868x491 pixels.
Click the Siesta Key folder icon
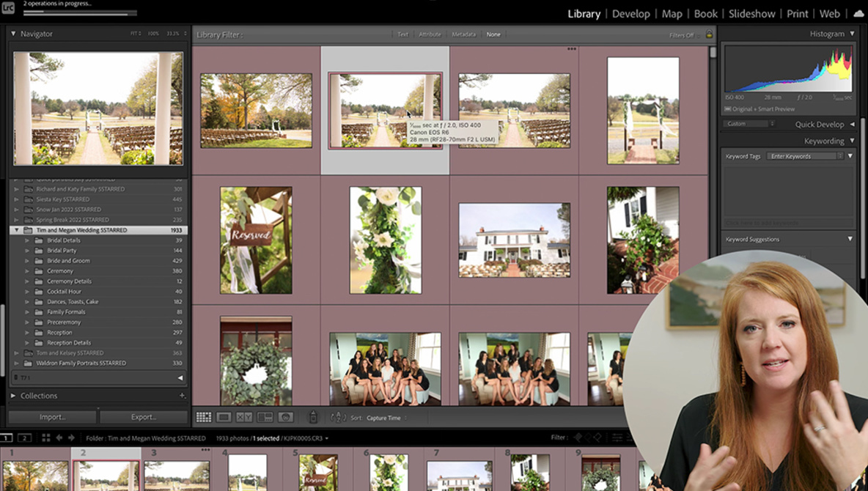tap(29, 199)
